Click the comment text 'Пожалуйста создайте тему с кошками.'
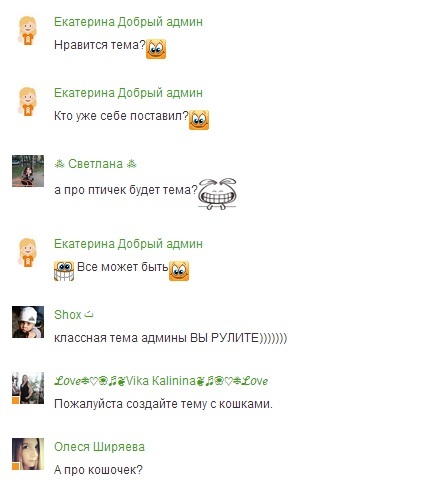 pyautogui.click(x=163, y=404)
